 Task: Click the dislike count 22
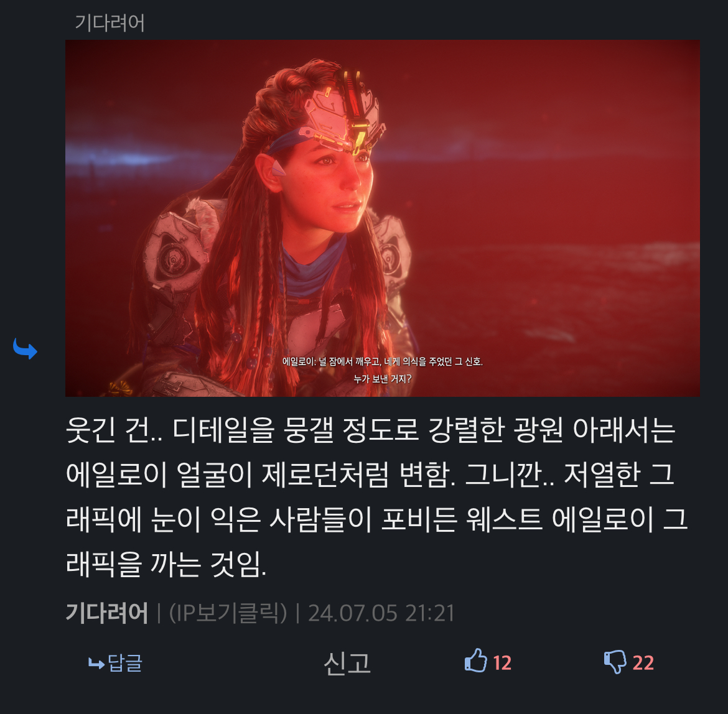[643, 663]
